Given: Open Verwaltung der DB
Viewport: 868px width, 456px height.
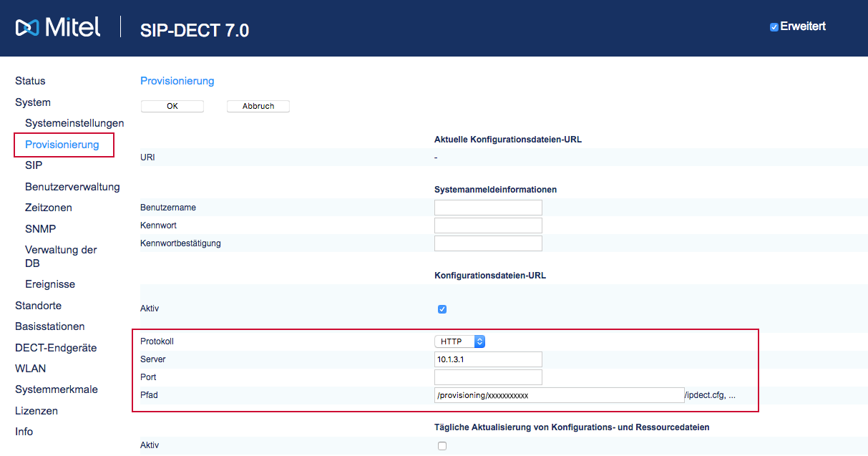Looking at the screenshot, I should 61,256.
